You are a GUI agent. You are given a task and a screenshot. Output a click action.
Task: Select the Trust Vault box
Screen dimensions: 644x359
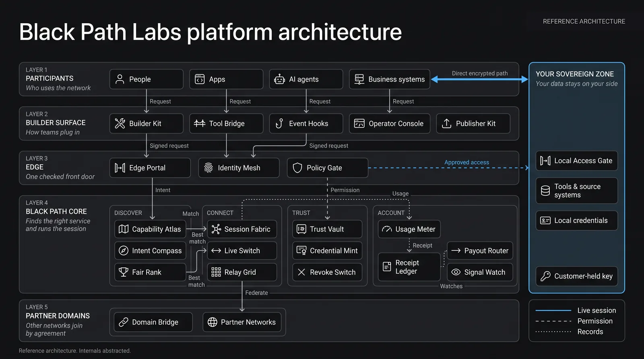tap(327, 229)
